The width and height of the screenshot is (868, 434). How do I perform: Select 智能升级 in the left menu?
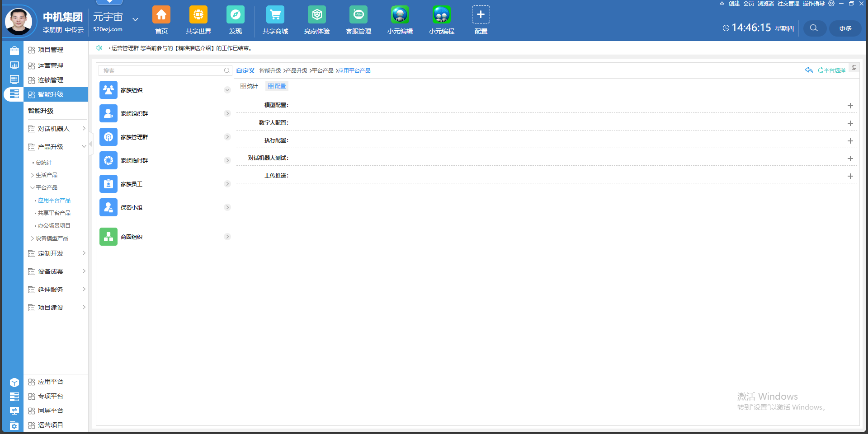tap(51, 94)
